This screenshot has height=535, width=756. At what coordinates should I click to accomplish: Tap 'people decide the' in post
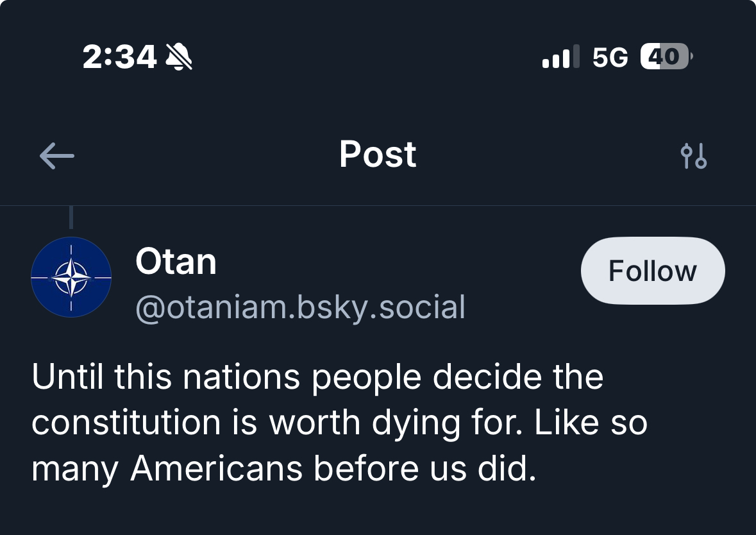tap(458, 377)
